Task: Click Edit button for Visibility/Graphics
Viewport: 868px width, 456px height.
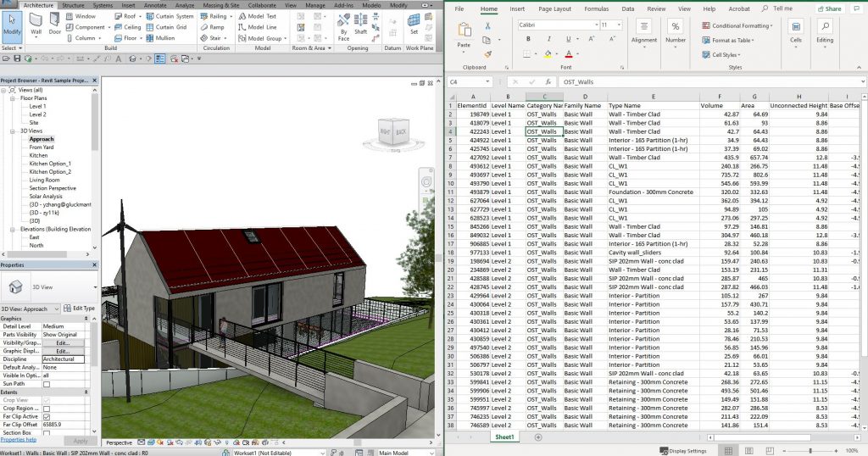Action: [63, 343]
